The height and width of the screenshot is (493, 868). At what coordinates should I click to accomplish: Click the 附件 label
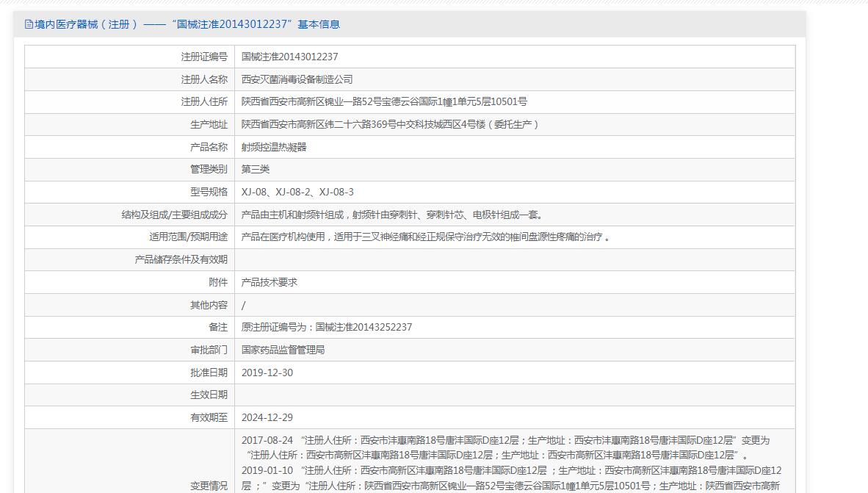click(x=218, y=283)
